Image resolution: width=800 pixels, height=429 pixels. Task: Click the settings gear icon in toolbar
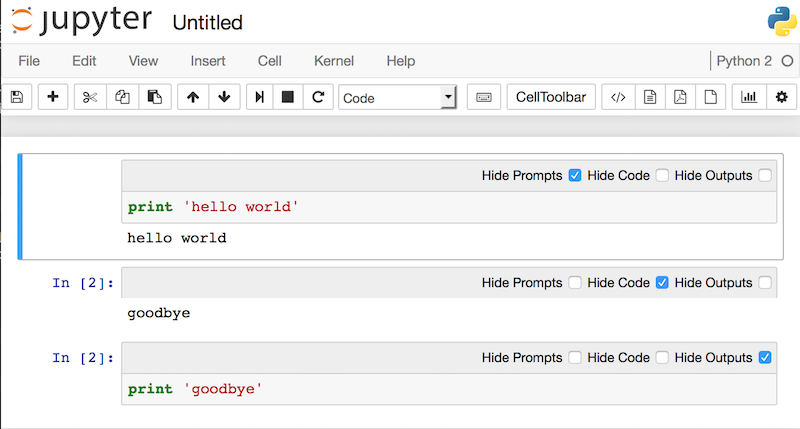point(781,97)
